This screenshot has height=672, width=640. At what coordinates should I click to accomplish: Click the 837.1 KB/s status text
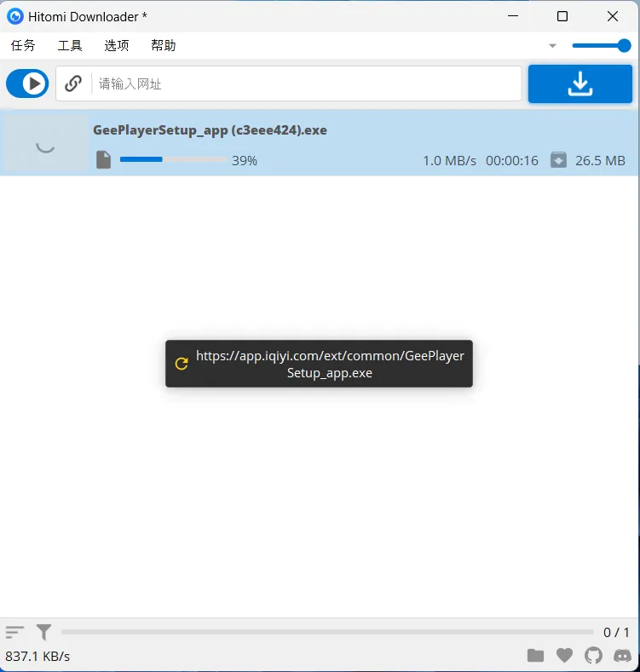point(37,656)
